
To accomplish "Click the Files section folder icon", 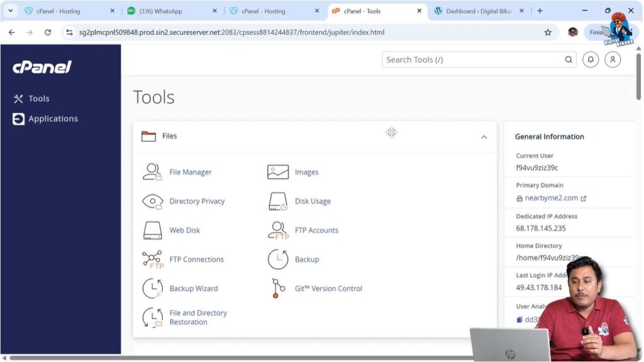I will (x=148, y=136).
